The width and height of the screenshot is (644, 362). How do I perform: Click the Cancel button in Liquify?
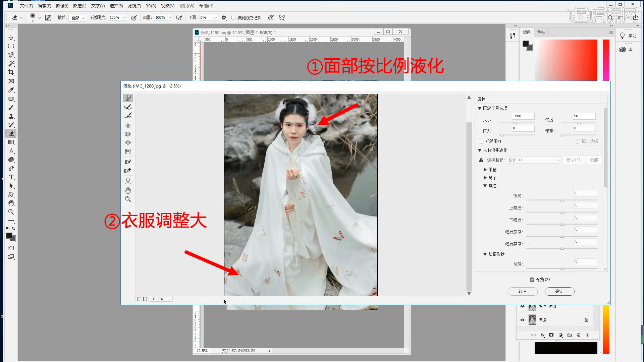[x=522, y=291]
